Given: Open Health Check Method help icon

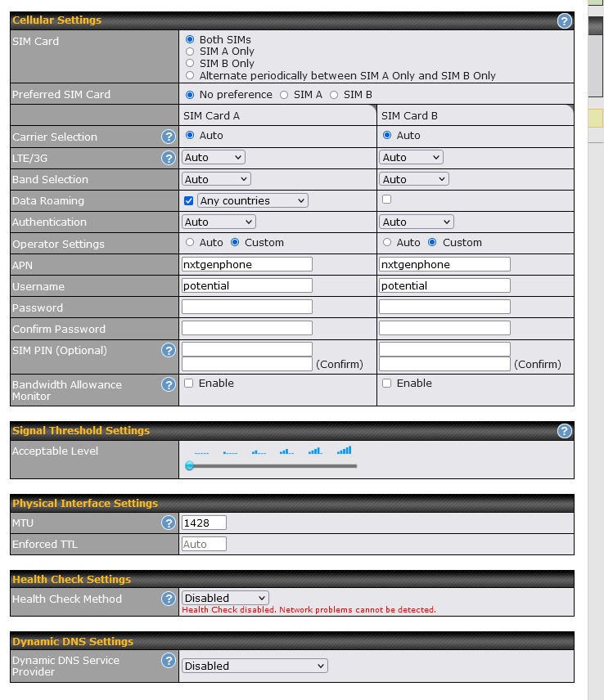Looking at the screenshot, I should (x=169, y=599).
